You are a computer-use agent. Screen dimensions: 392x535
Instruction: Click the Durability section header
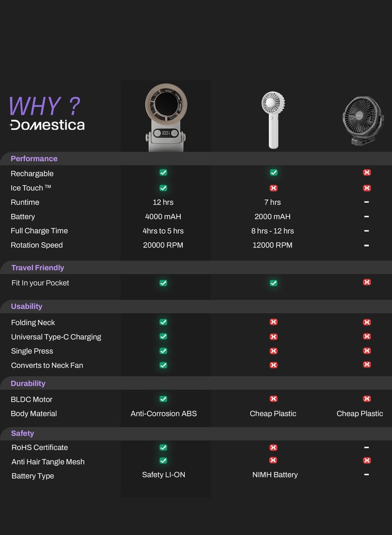[28, 383]
